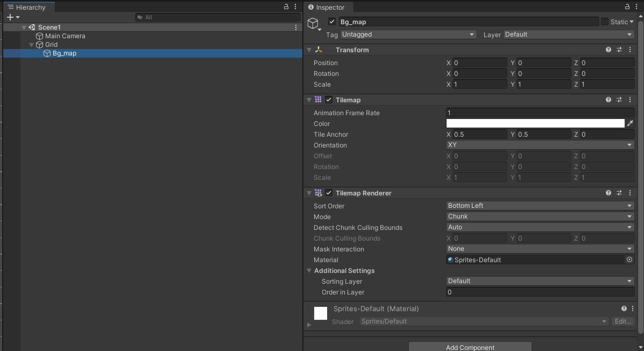The height and width of the screenshot is (351, 644).
Task: Pick Tilemap color with eyedropper
Action: tap(630, 123)
